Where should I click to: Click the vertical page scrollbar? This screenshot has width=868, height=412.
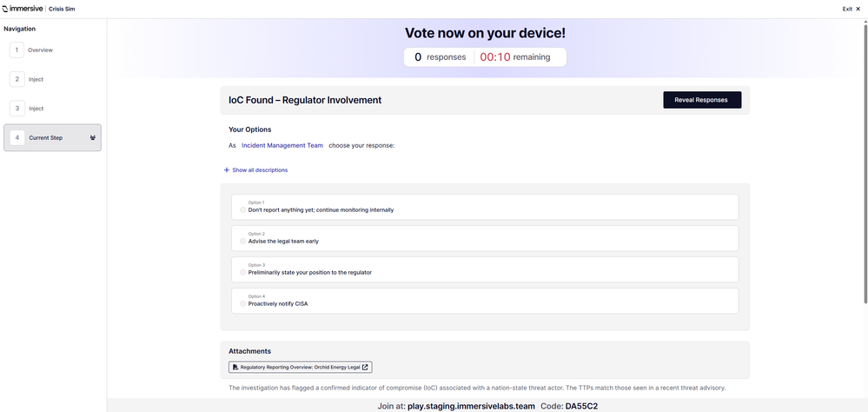coord(865,163)
